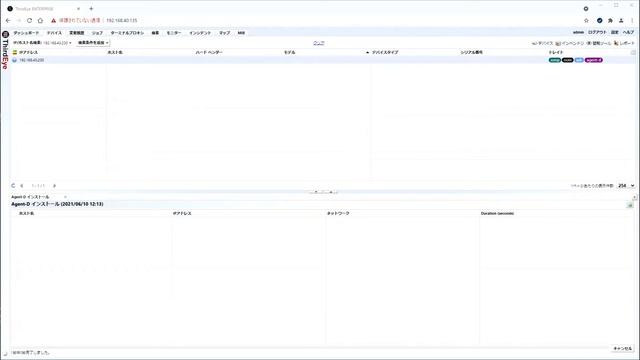The width and height of the screenshot is (640, 360).
Task: Open the モニター menu
Action: point(173,33)
